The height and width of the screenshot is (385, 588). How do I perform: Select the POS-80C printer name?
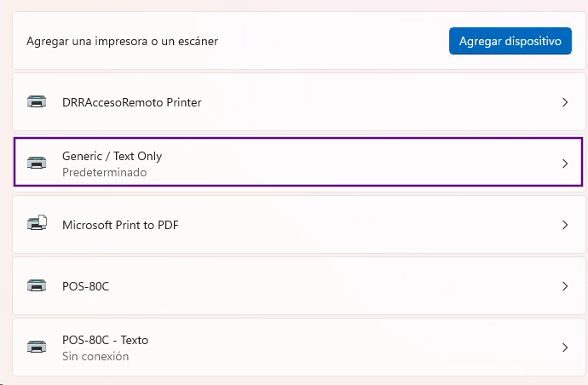(x=85, y=286)
